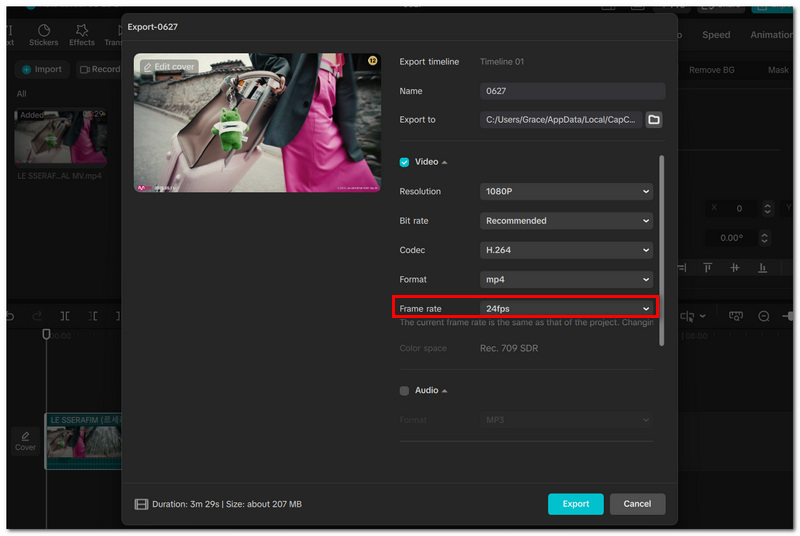Screen dimensions: 800x536
Task: Click the export cover preview thumbnail
Action: [257, 123]
